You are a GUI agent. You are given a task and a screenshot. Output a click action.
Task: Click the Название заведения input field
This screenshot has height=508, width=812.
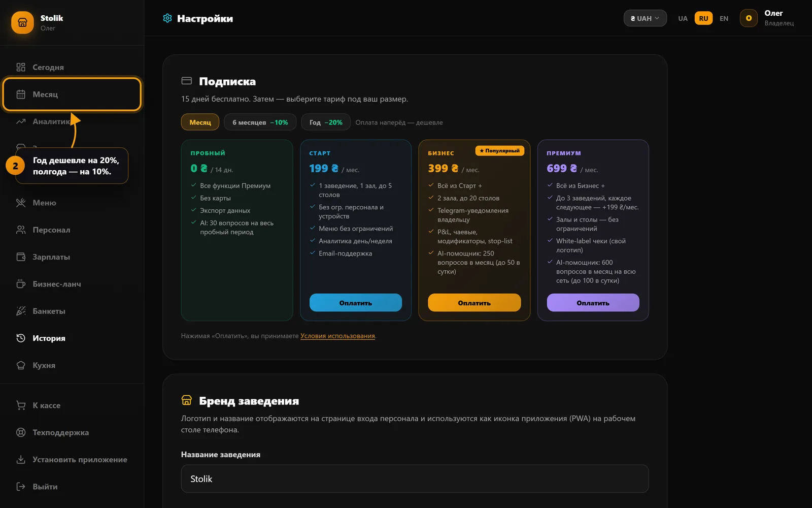[x=415, y=479]
